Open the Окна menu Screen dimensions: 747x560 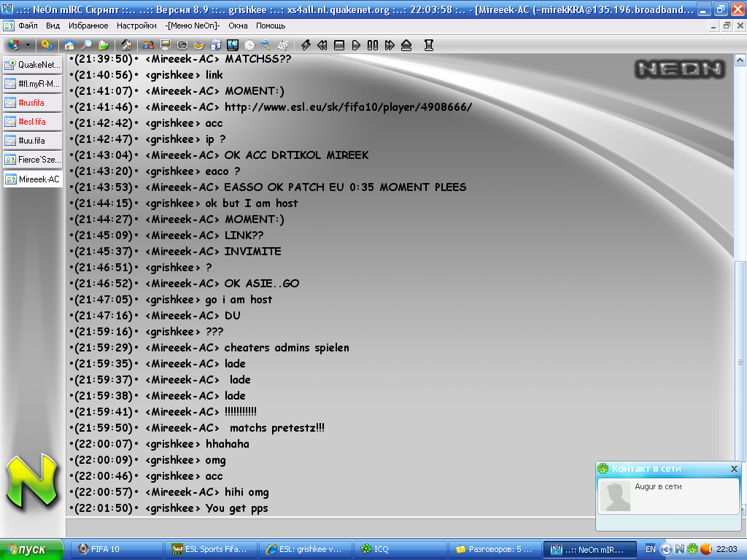coord(238,26)
